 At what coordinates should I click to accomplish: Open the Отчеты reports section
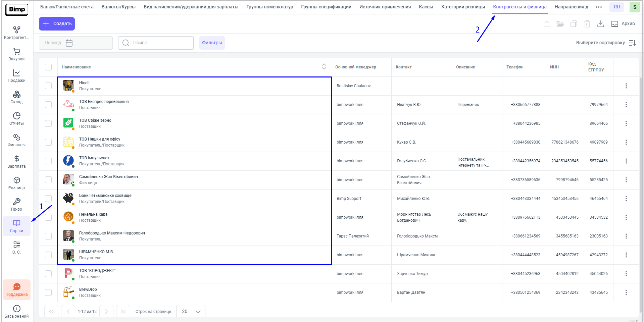(16, 118)
